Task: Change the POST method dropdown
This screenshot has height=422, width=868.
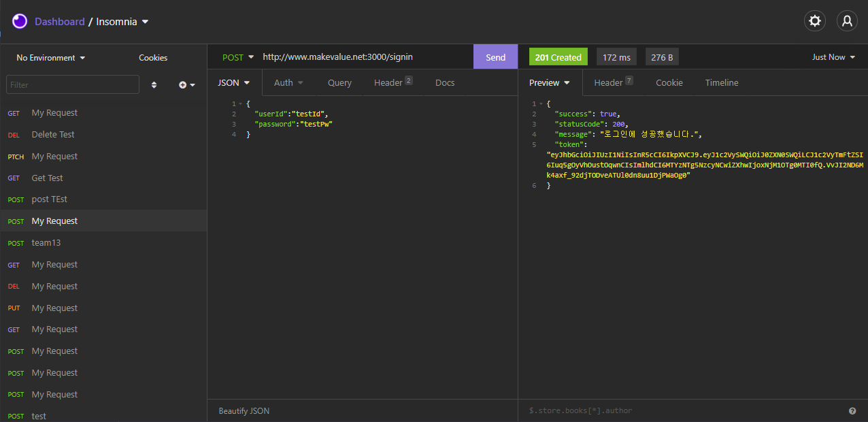Action: coord(238,57)
